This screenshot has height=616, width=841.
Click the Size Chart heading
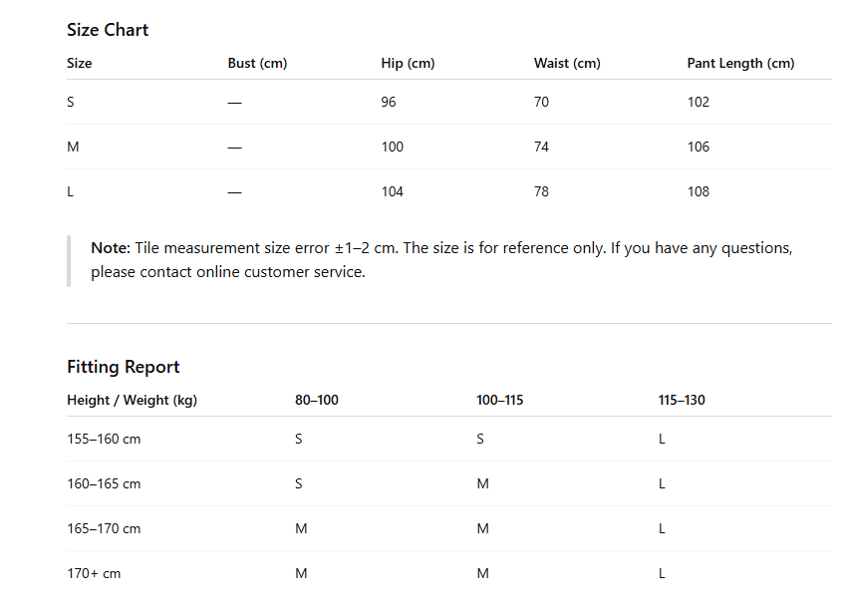tap(108, 30)
